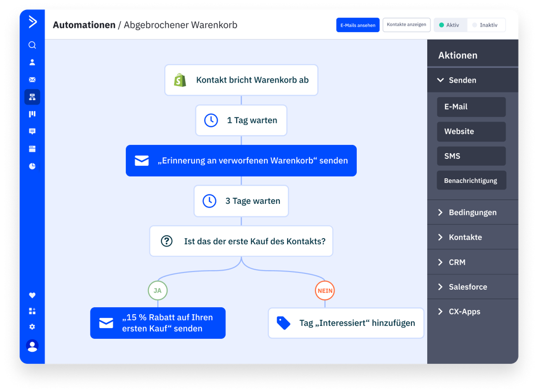Open Deals pipeline board icon
537x392 pixels.
32,114
